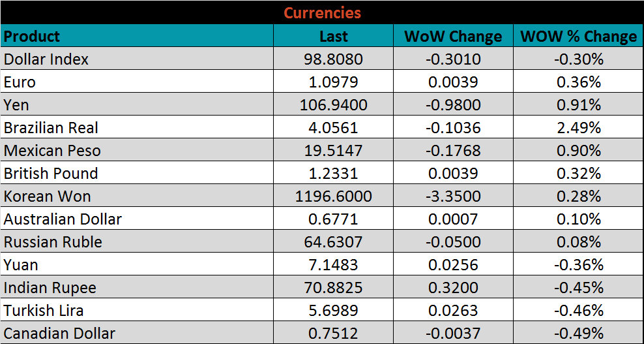Select the Mexican Peso row label

point(52,151)
